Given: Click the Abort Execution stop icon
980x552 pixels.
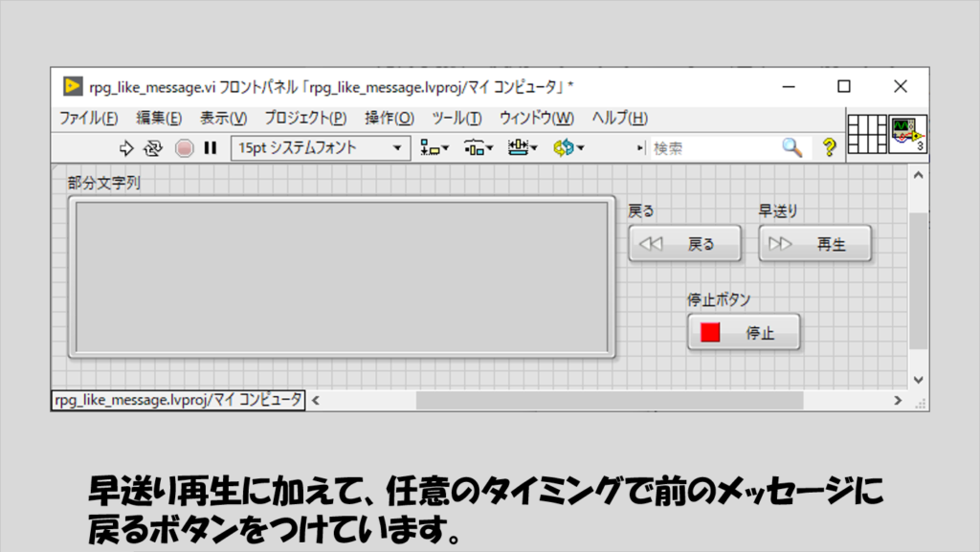Looking at the screenshot, I should coord(184,148).
